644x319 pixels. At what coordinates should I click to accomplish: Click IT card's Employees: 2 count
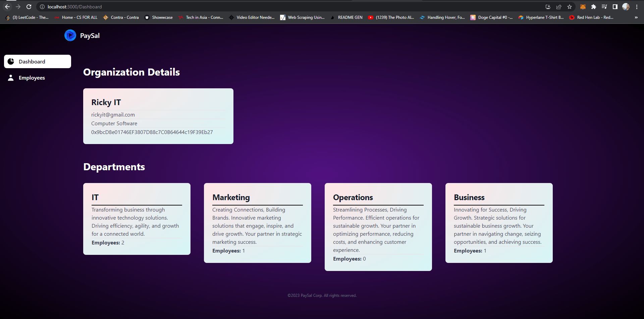[x=108, y=243]
